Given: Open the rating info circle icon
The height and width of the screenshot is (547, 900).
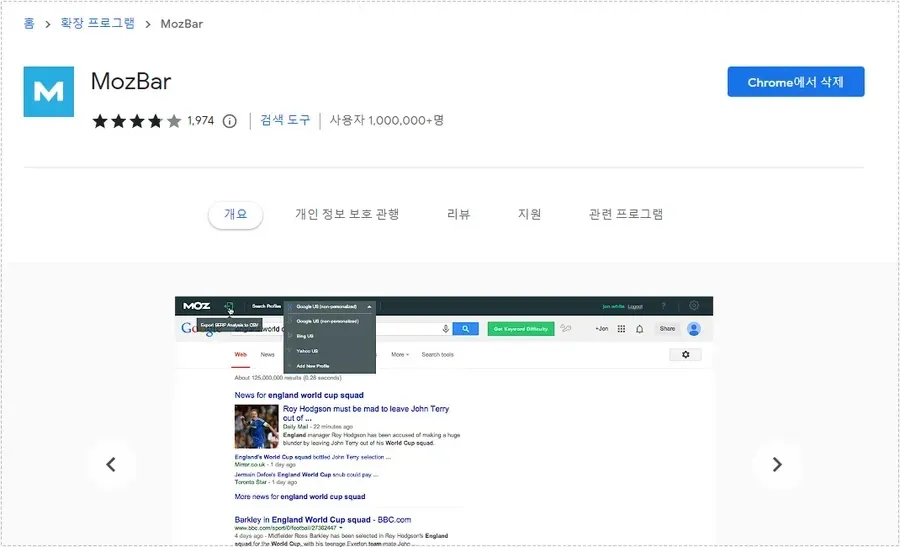Looking at the screenshot, I should (230, 121).
